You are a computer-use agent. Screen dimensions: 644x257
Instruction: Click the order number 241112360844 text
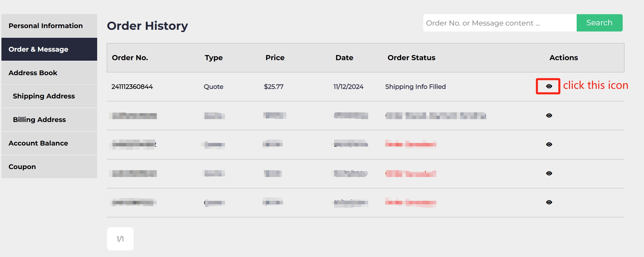[132, 87]
